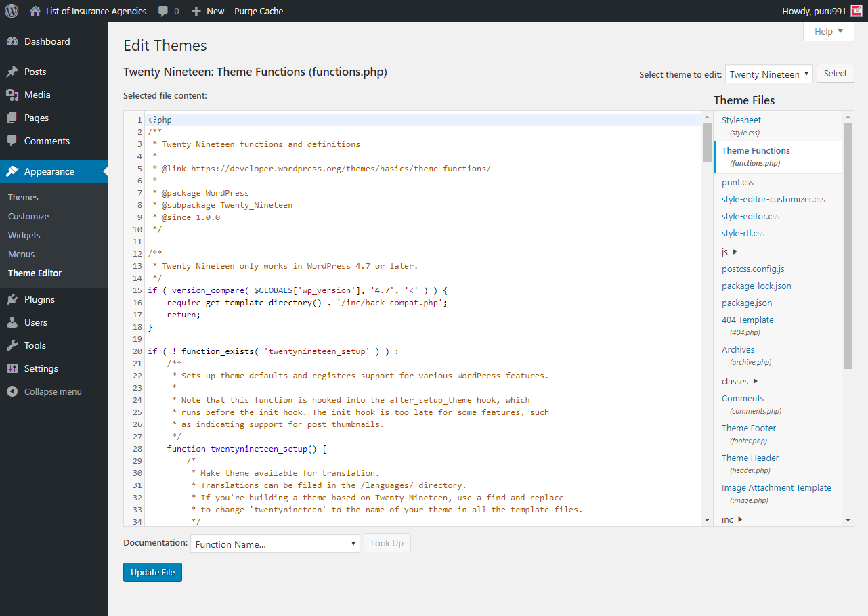Click the user avatar icon
The image size is (868, 616).
(856, 11)
